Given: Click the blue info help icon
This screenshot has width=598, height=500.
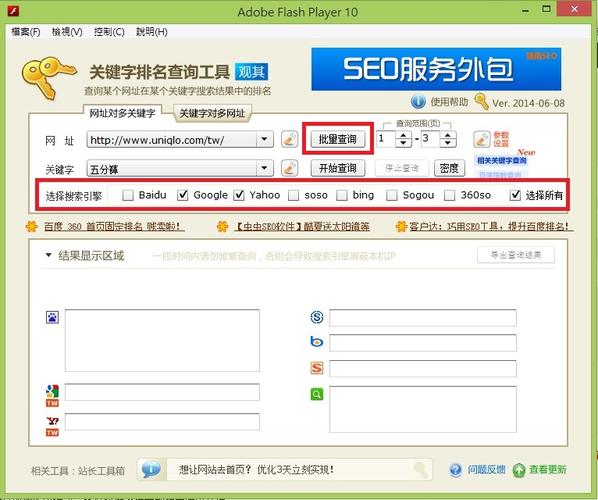Looking at the screenshot, I should [418, 102].
